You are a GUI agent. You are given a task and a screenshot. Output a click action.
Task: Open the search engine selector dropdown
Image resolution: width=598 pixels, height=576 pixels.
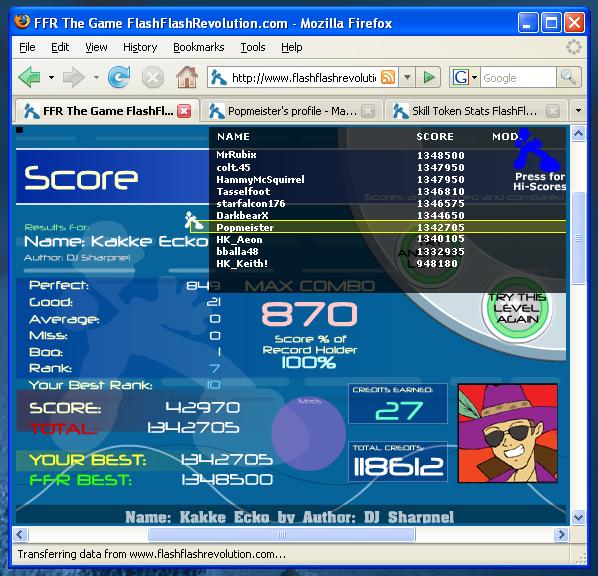pyautogui.click(x=474, y=77)
